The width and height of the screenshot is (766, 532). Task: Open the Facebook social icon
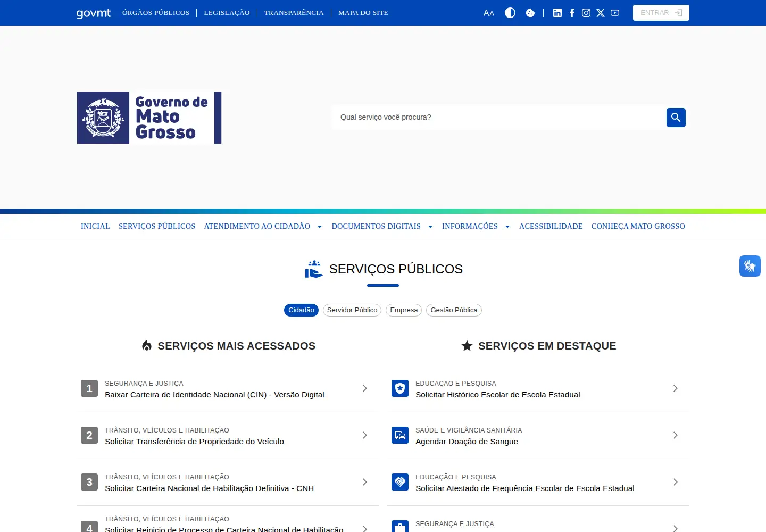(x=572, y=13)
